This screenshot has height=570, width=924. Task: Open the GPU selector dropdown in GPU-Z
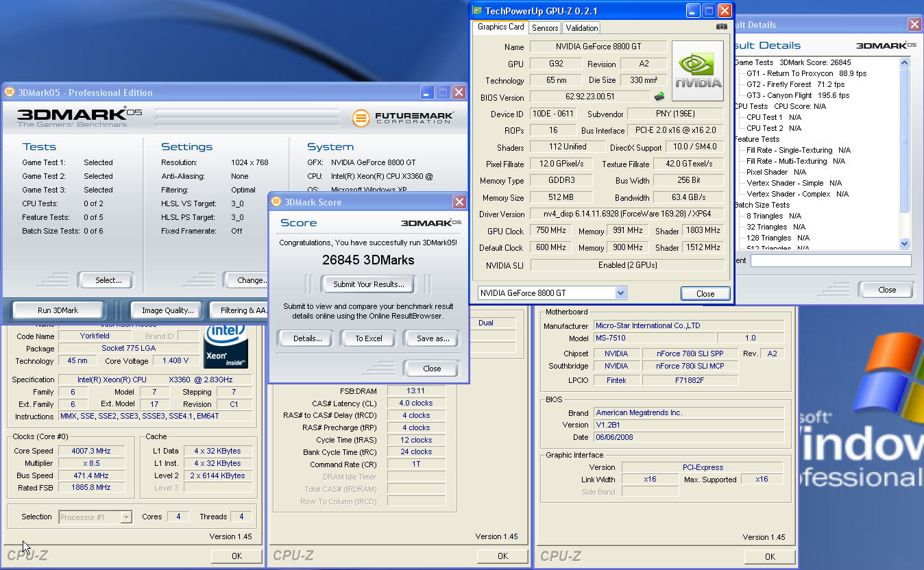click(x=620, y=293)
